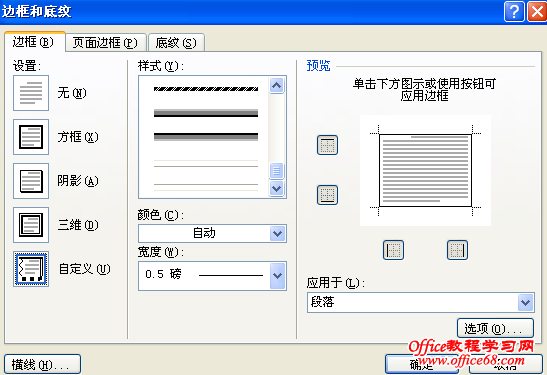Click the preview page diagram

coord(425,171)
